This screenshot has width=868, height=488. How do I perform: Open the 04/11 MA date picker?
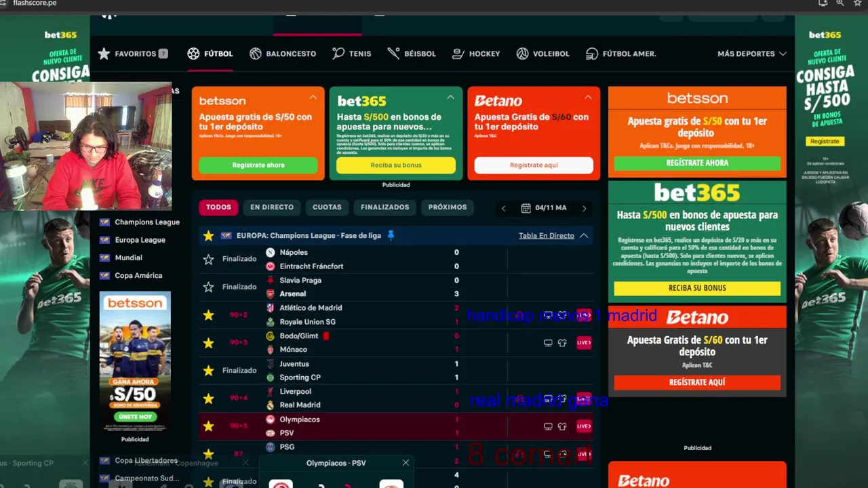click(x=544, y=208)
